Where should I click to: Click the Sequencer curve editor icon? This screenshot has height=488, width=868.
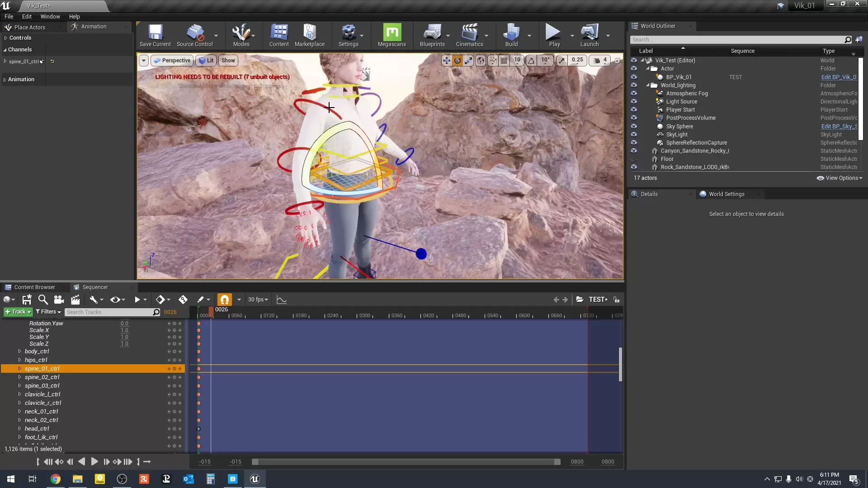click(x=281, y=300)
